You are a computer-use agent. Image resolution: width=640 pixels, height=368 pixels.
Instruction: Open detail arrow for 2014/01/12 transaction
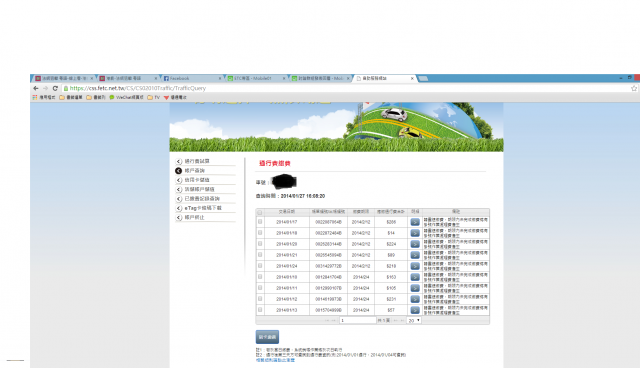pyautogui.click(x=415, y=299)
